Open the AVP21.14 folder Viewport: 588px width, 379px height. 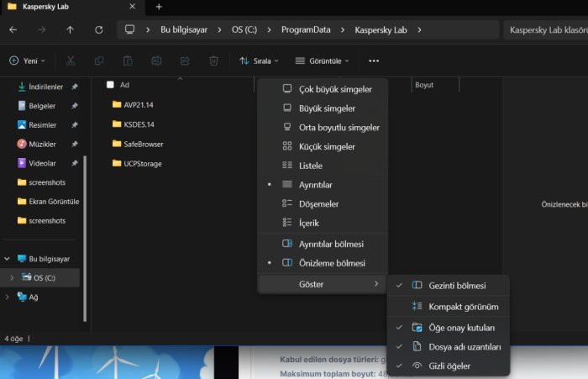tap(138, 105)
